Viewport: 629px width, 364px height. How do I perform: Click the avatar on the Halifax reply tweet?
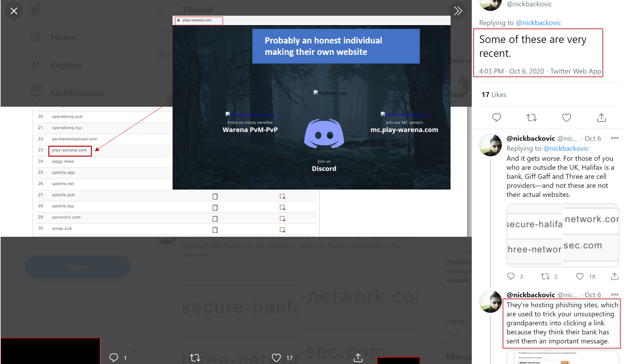(490, 145)
